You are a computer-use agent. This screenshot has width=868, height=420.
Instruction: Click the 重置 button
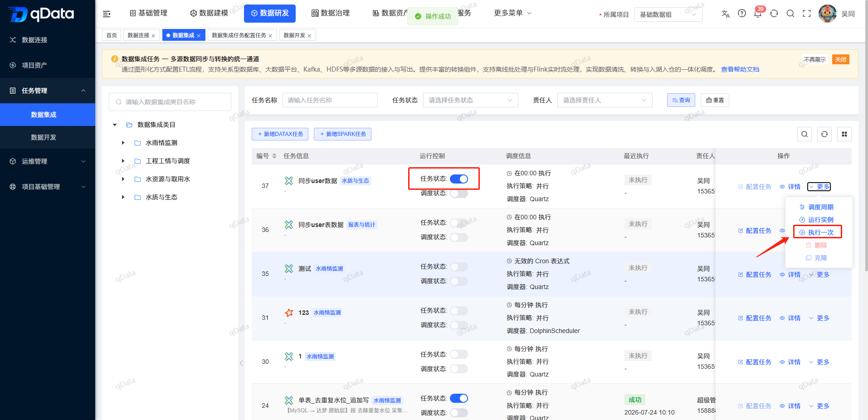[715, 100]
